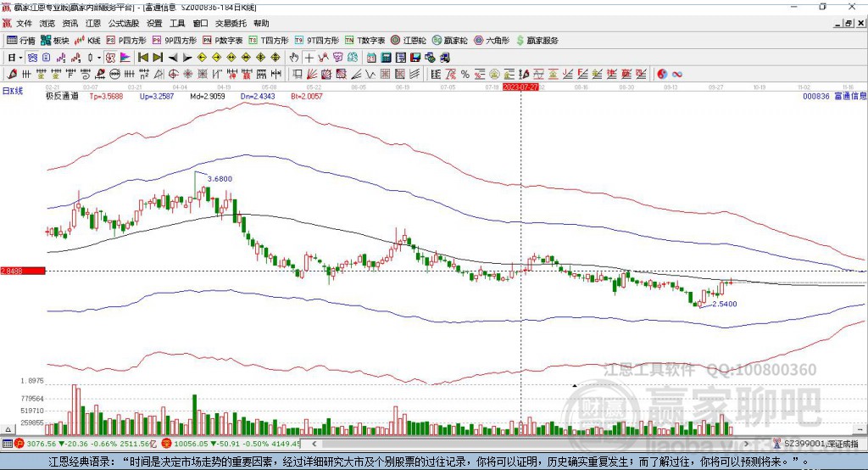Click the yin-yang toolbar icon
Screen dimensions: 868x470
(662, 75)
